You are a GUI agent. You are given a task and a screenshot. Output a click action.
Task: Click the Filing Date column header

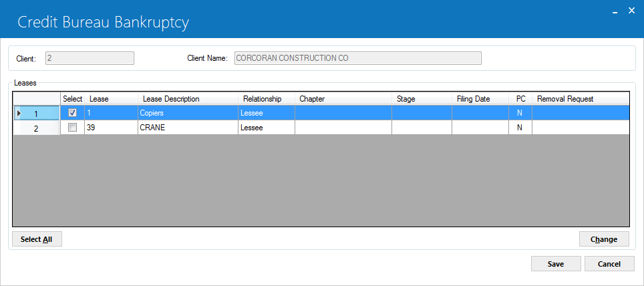click(480, 99)
